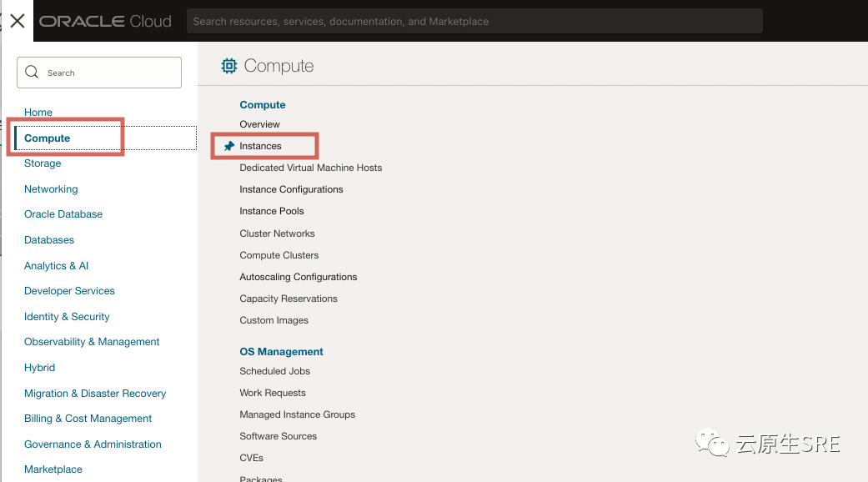Select Oracle Database in sidebar
The width and height of the screenshot is (868, 482).
coord(63,214)
